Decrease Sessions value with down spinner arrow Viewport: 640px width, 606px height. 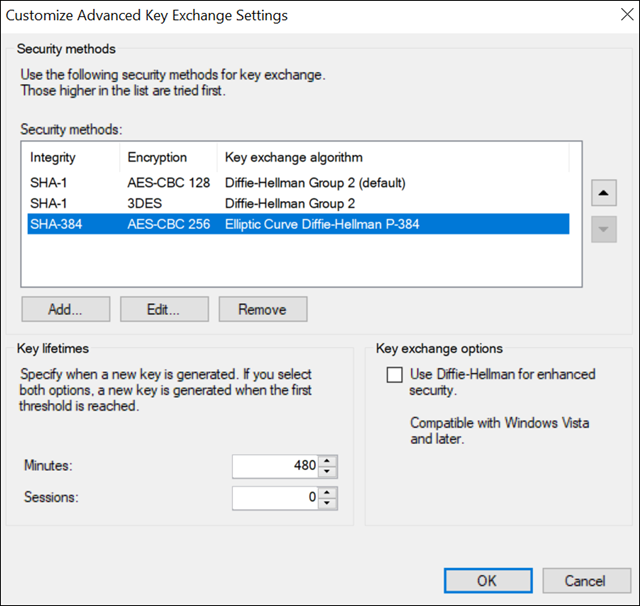[327, 503]
